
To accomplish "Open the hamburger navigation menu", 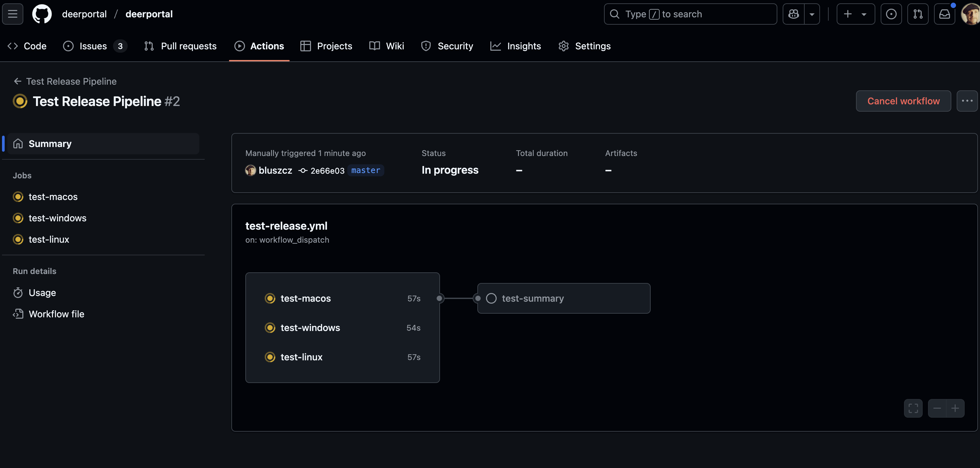I will click(13, 14).
